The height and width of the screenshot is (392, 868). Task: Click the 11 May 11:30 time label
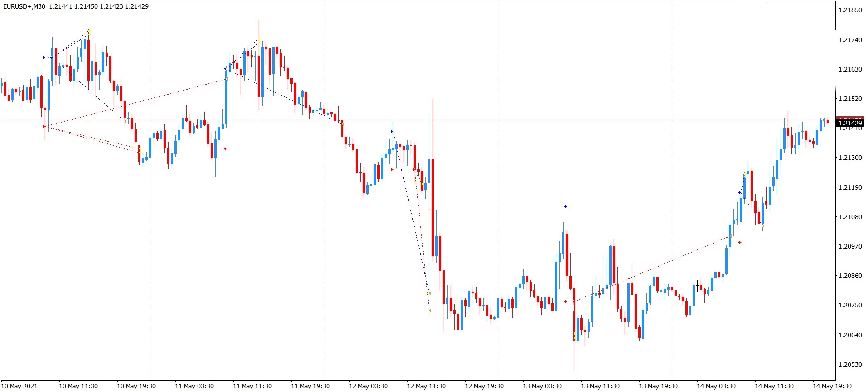pyautogui.click(x=252, y=386)
